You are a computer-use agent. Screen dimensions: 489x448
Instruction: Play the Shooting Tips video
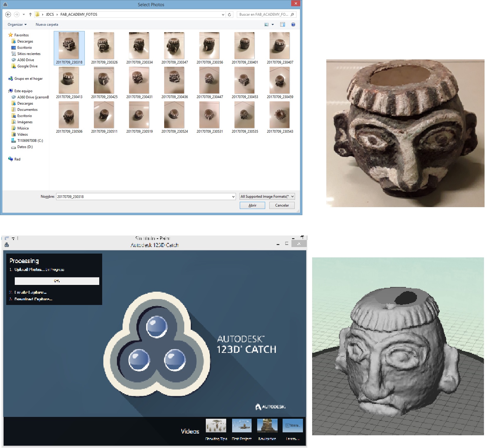(x=216, y=426)
